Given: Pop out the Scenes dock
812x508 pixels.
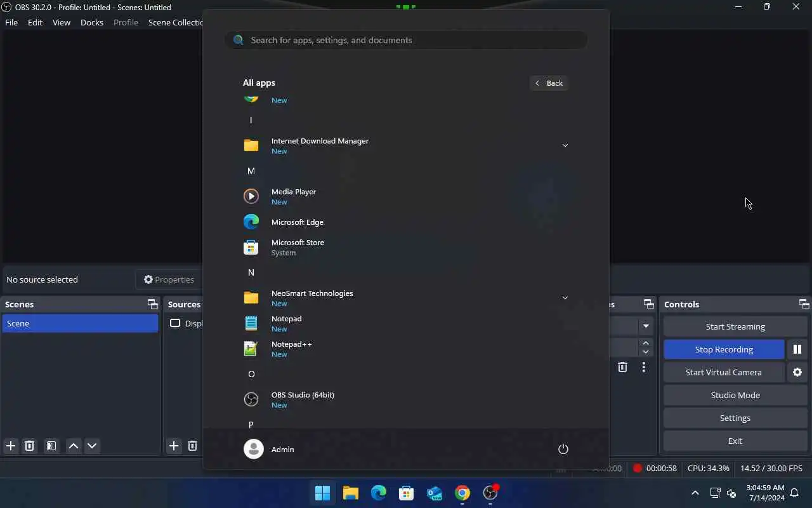Looking at the screenshot, I should click(x=152, y=304).
